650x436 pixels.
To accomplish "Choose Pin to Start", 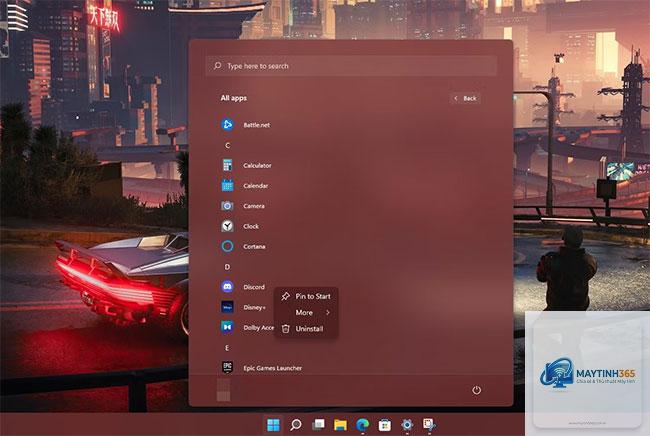I will click(306, 296).
